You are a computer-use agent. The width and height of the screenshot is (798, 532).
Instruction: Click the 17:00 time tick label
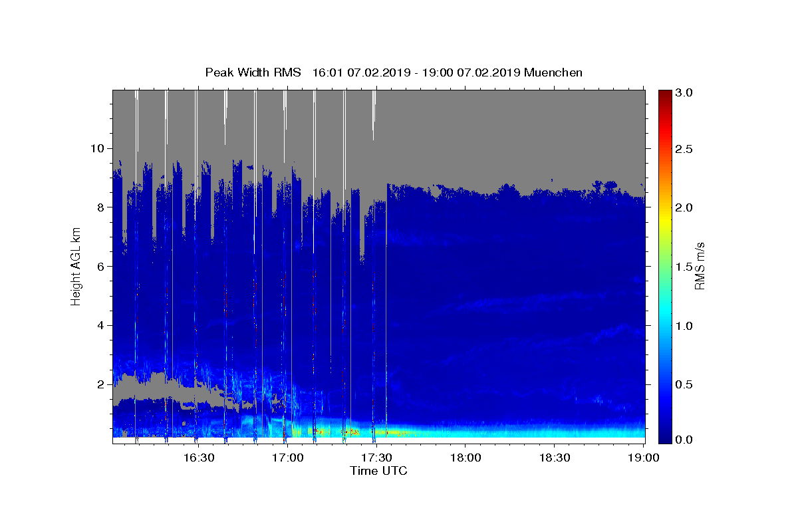pos(287,458)
